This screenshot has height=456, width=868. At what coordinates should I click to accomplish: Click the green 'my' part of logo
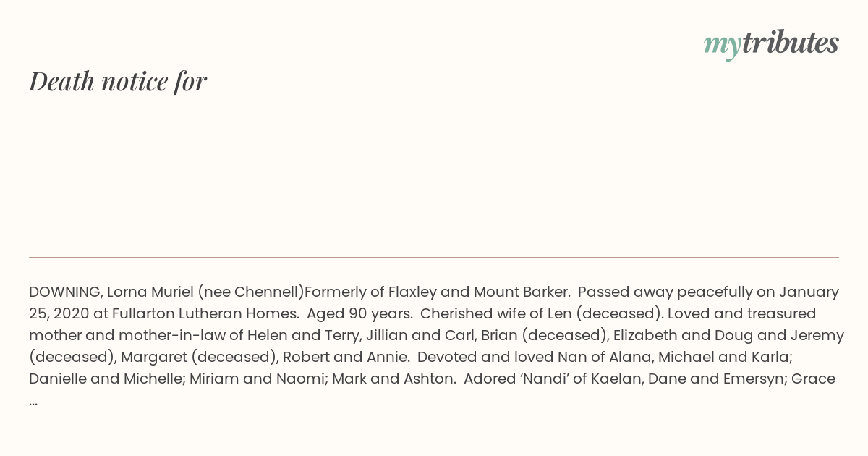[x=722, y=45]
